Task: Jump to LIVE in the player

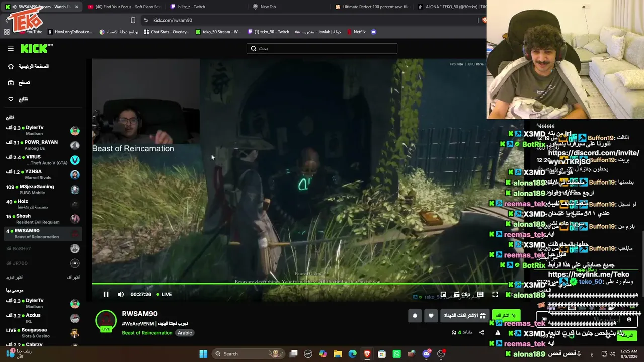Action: 164,294
